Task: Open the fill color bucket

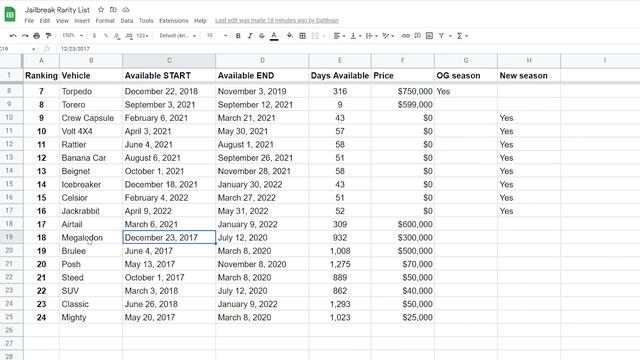Action: pyautogui.click(x=290, y=36)
